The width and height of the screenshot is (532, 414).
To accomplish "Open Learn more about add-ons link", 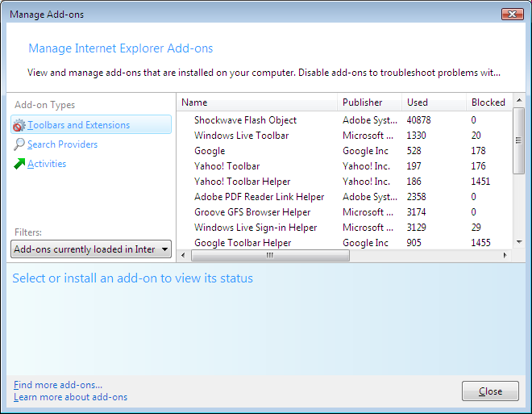I will pyautogui.click(x=71, y=397).
